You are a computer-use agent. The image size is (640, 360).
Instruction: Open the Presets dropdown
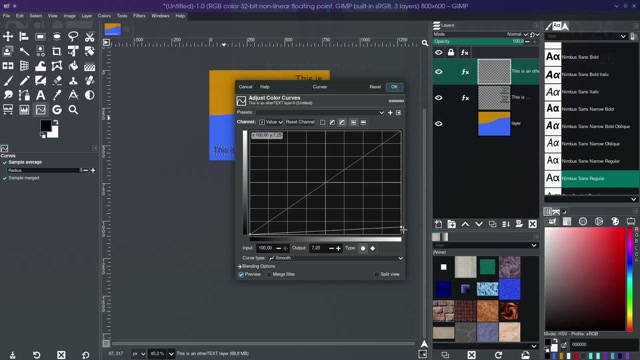point(320,113)
